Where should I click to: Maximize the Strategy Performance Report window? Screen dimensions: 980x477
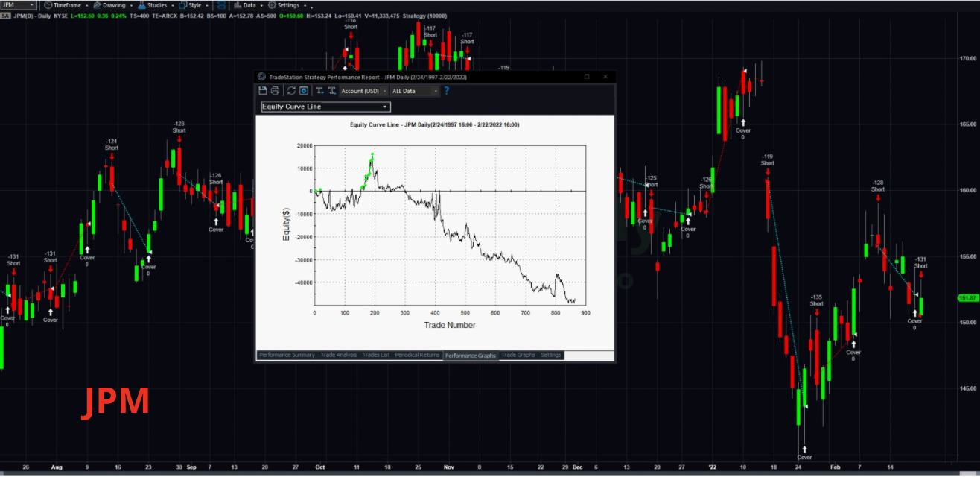[587, 76]
